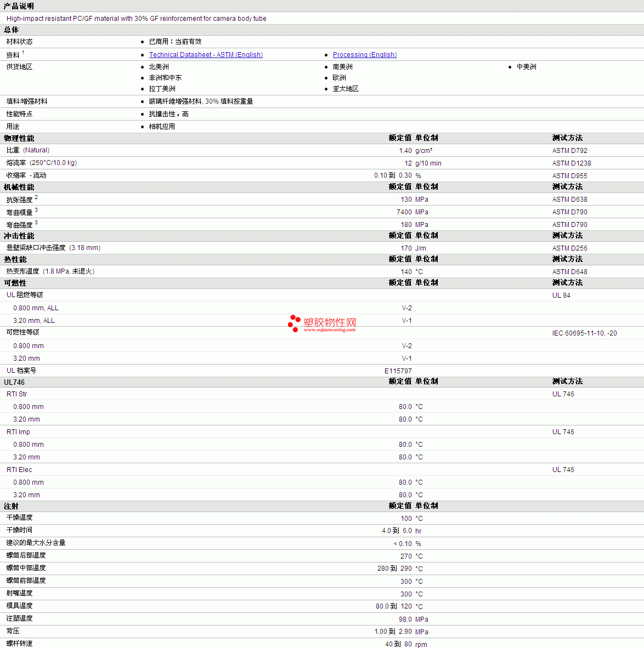
Task: Click the '中美洲' supply region entry
Action: tap(526, 67)
